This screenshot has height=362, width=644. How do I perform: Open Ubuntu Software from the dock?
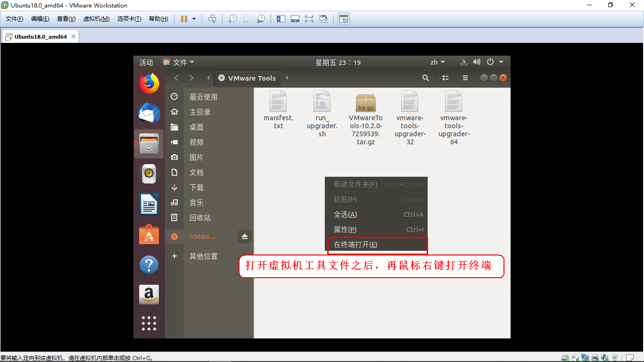point(149,234)
